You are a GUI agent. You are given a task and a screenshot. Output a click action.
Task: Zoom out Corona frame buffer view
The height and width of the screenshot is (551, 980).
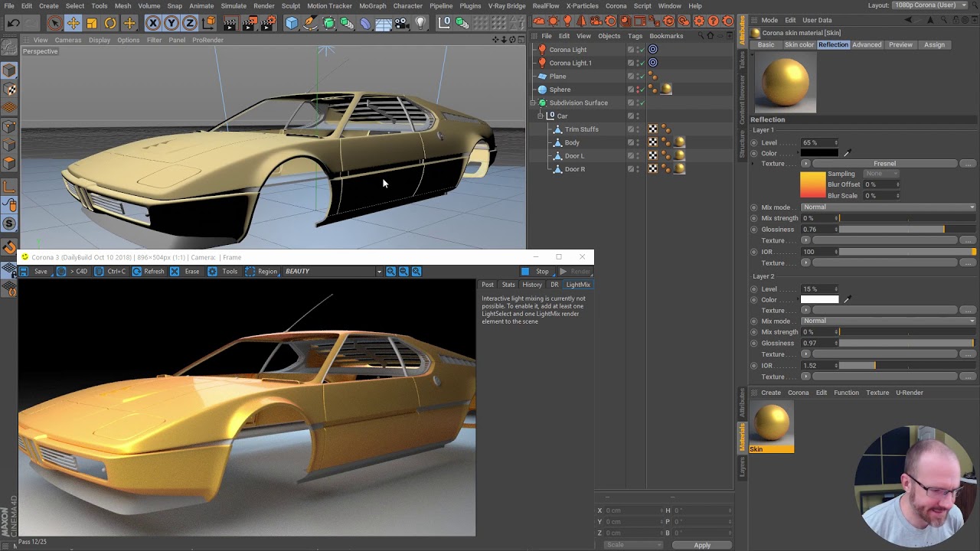403,271
